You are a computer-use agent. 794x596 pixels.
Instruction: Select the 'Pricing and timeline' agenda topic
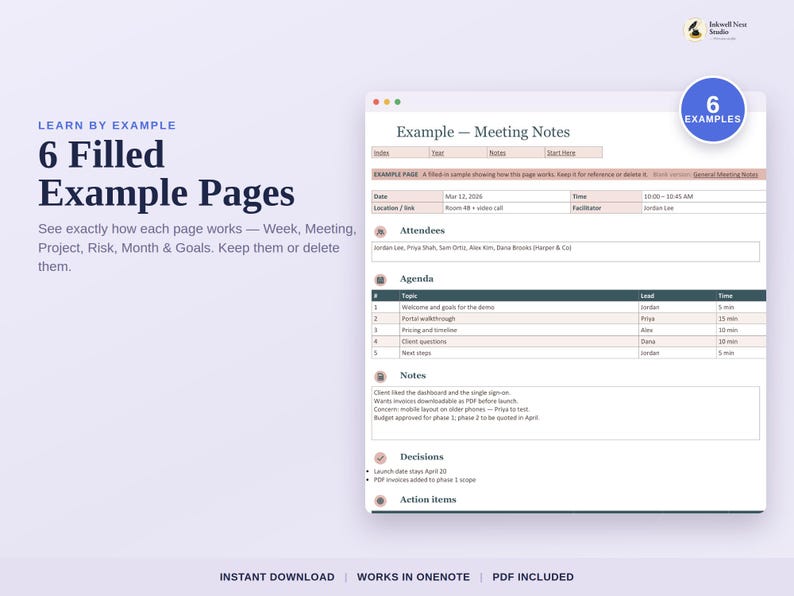pos(429,330)
